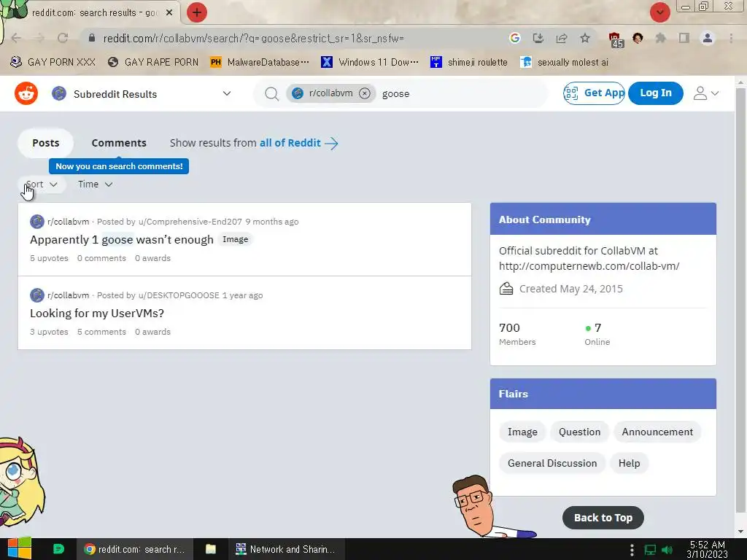Select the Image flair filter
747x560 pixels.
522,432
